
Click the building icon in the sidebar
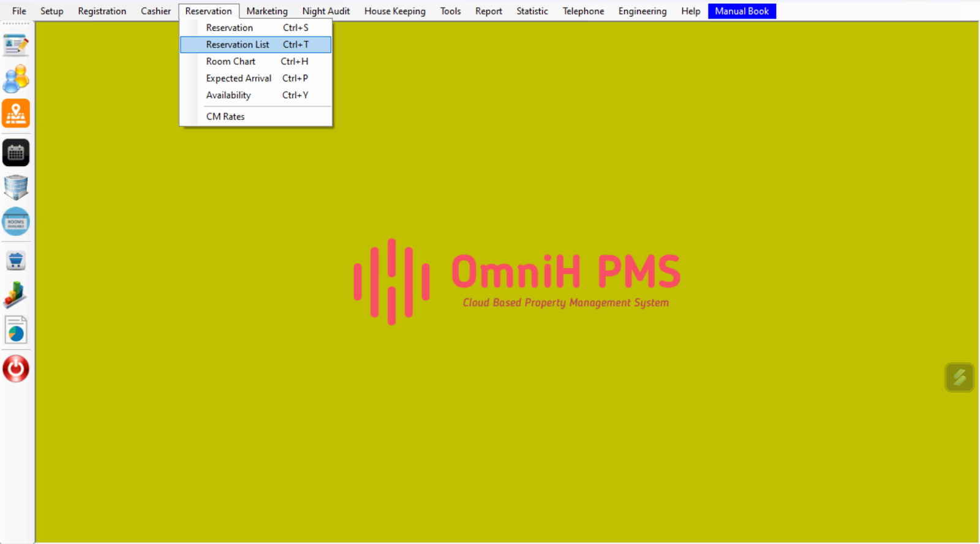tap(16, 187)
